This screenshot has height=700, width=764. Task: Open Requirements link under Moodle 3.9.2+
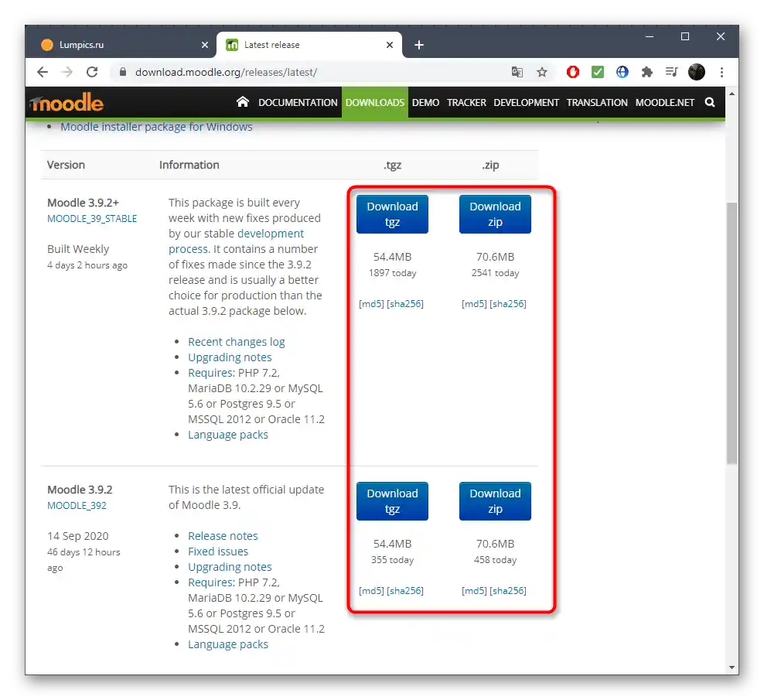coord(211,373)
